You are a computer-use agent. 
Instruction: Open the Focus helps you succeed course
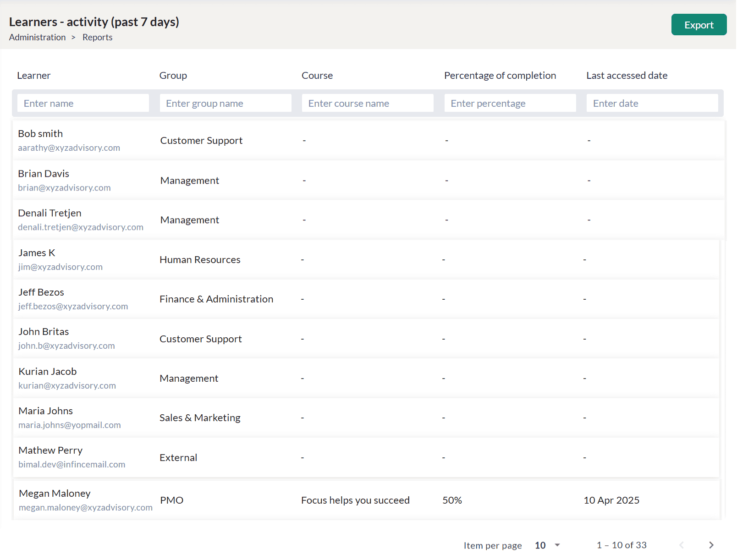(x=355, y=500)
